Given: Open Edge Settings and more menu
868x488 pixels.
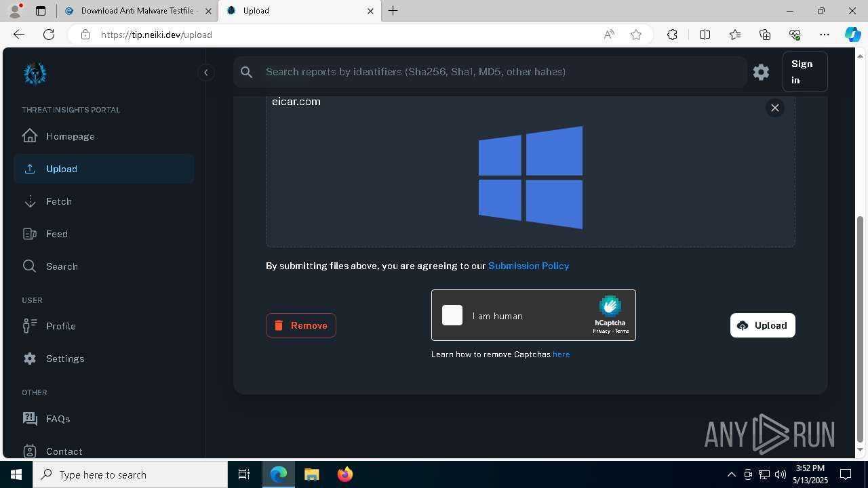Looking at the screenshot, I should [x=825, y=35].
